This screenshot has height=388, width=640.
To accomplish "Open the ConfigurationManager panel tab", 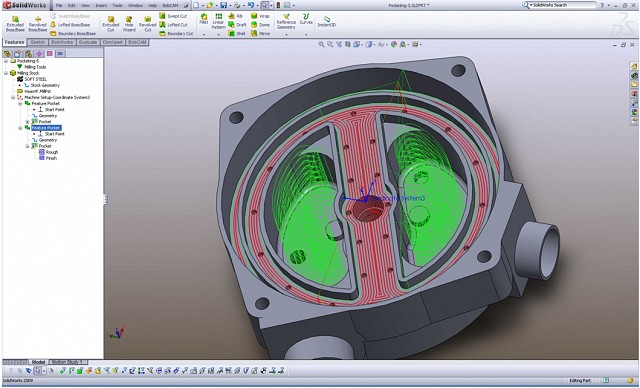I will click(x=28, y=53).
